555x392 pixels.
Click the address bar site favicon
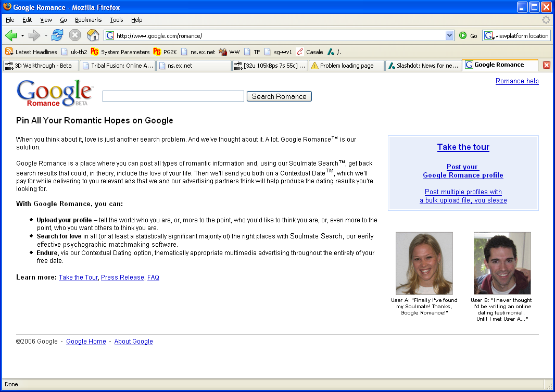click(110, 36)
